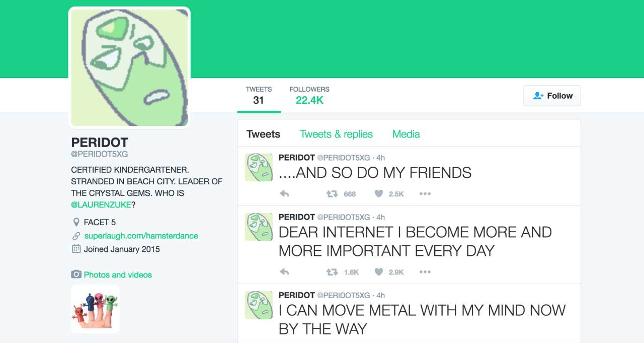Open the @LAURENZUKE mention in the bio
The height and width of the screenshot is (343, 644).
point(101,204)
